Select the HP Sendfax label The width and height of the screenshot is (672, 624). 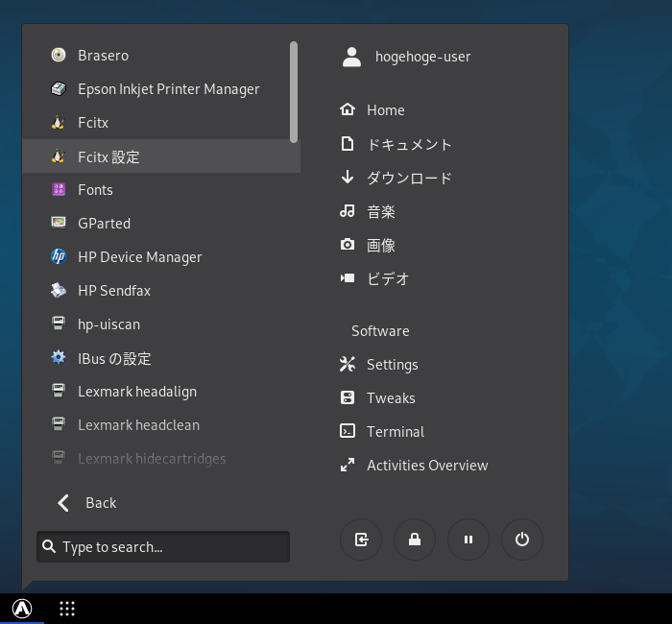pos(114,291)
